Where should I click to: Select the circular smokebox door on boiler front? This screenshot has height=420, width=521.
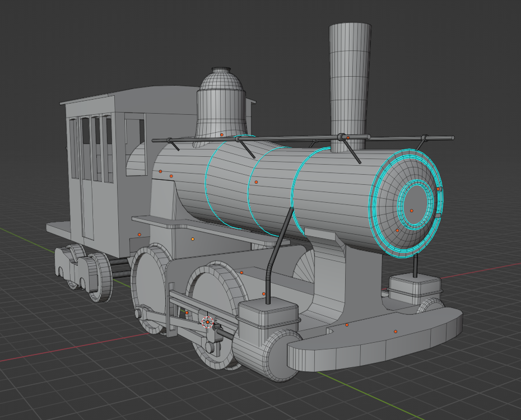coord(406,203)
